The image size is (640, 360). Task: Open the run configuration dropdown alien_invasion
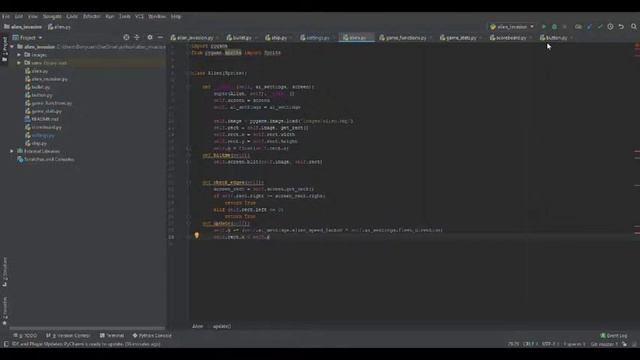[512, 27]
